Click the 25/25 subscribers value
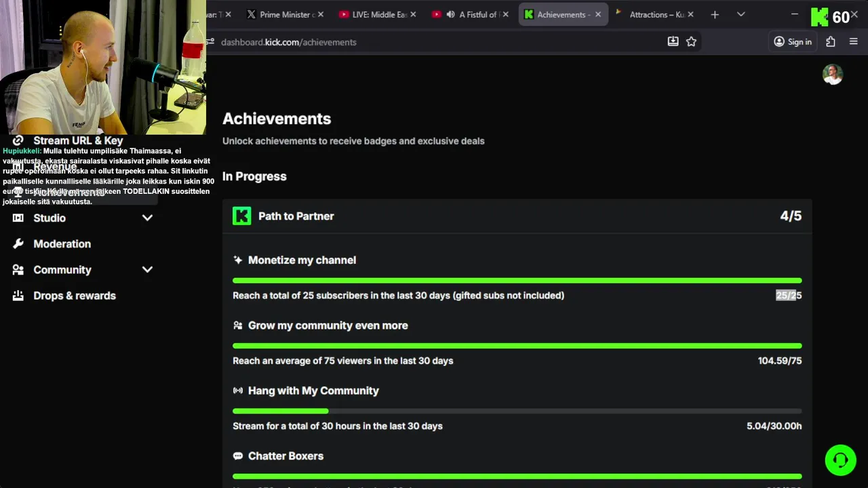Image resolution: width=868 pixels, height=488 pixels. pos(789,296)
